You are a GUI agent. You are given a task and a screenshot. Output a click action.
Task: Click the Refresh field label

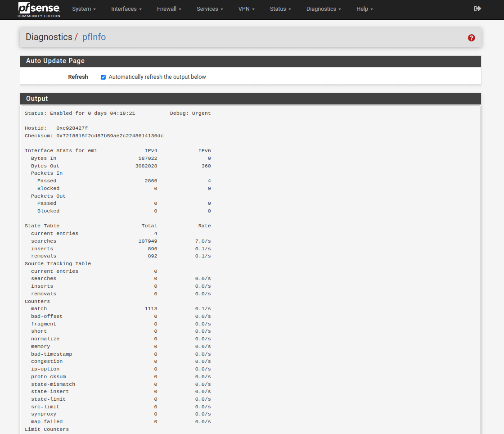(x=78, y=77)
